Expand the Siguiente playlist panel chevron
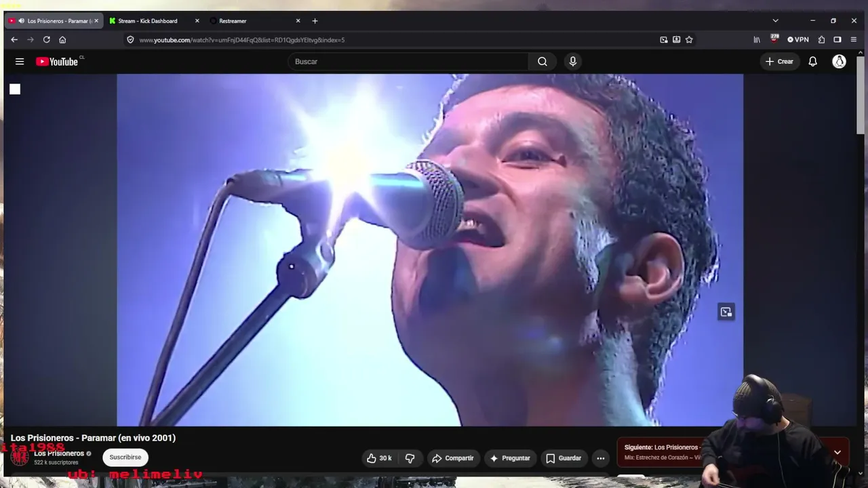Viewport: 868px width, 488px height. pyautogui.click(x=837, y=452)
